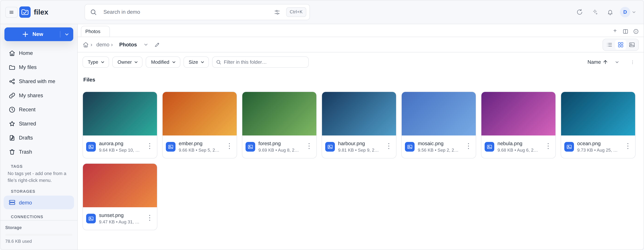The height and width of the screenshot is (250, 644).
Task: Click the refresh icon in header
Action: (x=580, y=12)
